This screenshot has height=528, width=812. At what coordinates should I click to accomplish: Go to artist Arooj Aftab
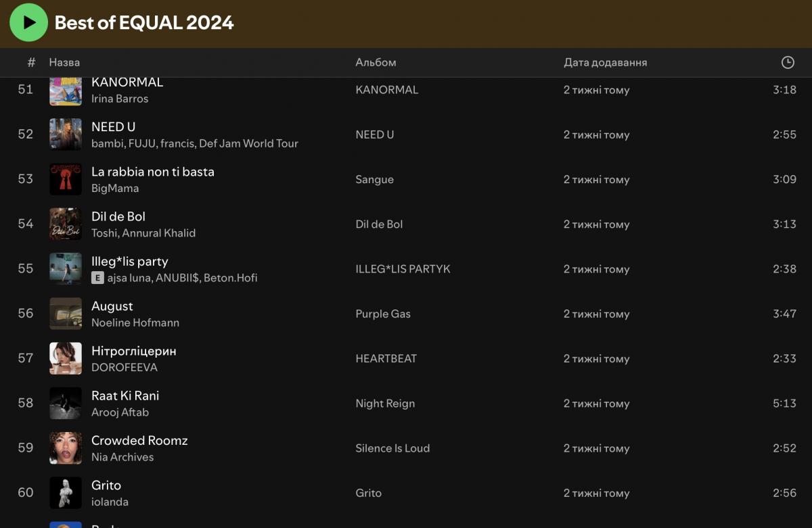pyautogui.click(x=120, y=412)
